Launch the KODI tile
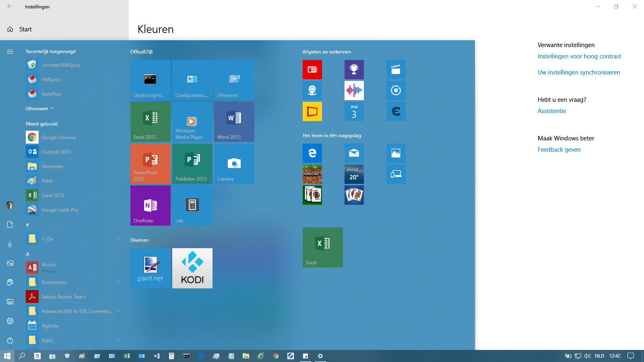The image size is (644, 362). (192, 268)
